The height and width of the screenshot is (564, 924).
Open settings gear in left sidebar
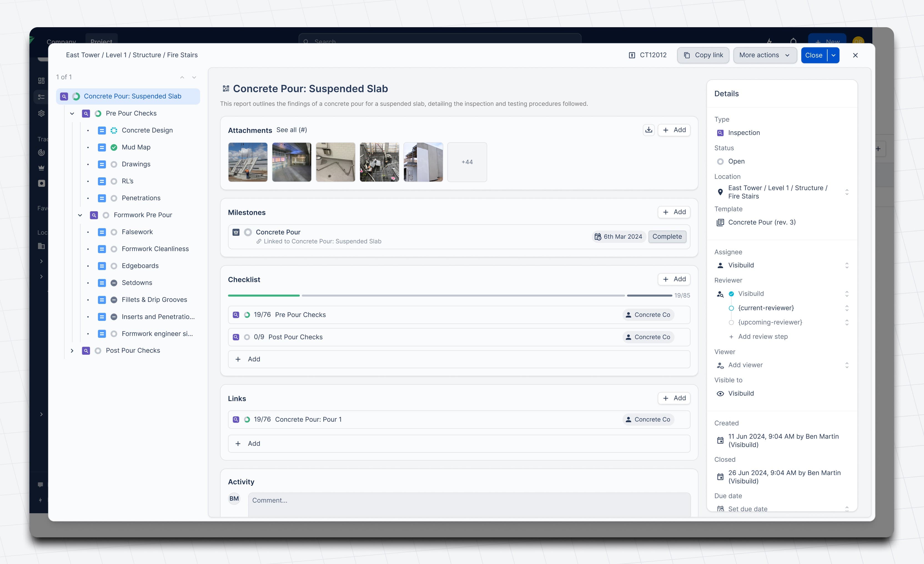(x=41, y=113)
